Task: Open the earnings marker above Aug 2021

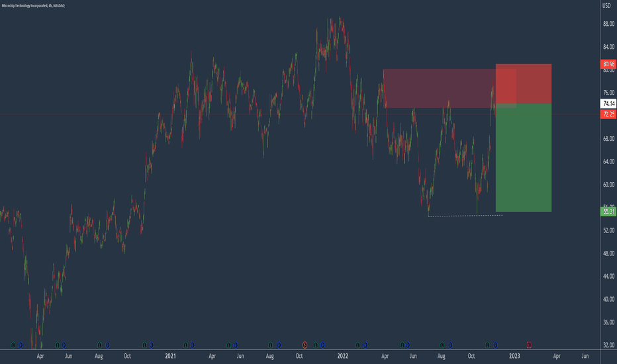Action: (x=270, y=345)
